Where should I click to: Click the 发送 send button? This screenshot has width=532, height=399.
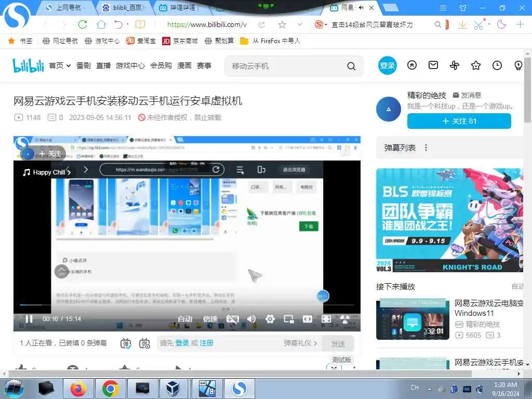point(338,344)
